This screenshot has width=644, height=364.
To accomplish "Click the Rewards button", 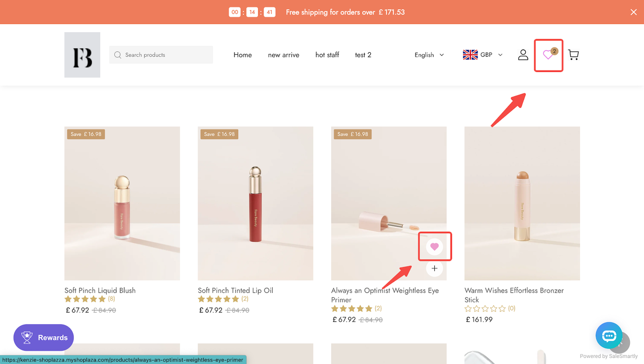I will (44, 337).
